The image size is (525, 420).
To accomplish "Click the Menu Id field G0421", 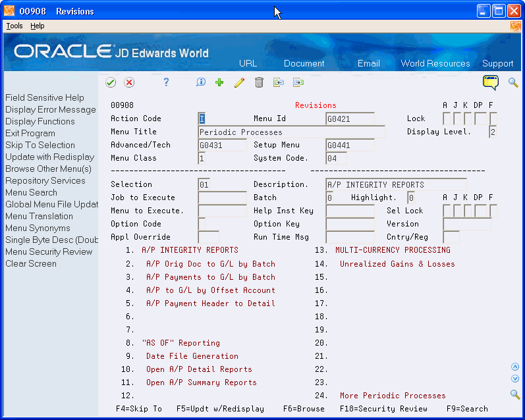I will 350,118.
